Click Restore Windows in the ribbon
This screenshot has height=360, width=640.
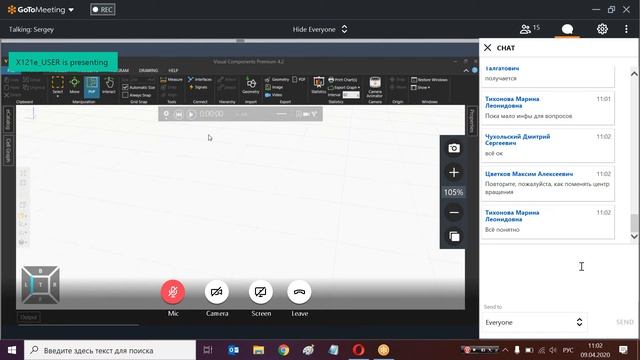point(429,80)
